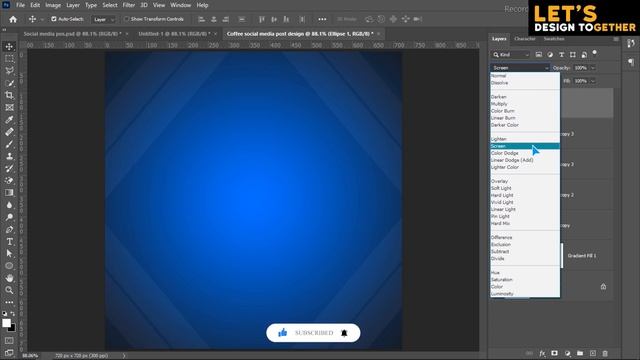This screenshot has height=360, width=640.
Task: Open the Opacity slider dropdown arrow
Action: coord(593,68)
